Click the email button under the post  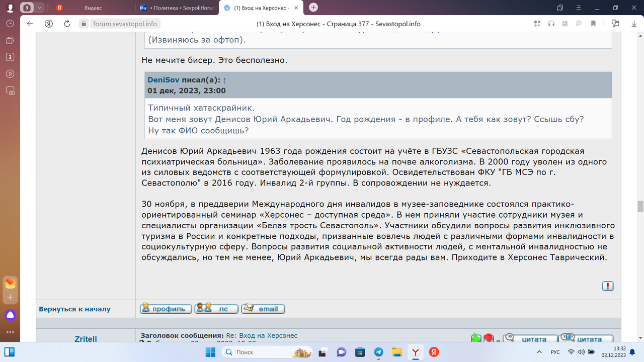[263, 309]
